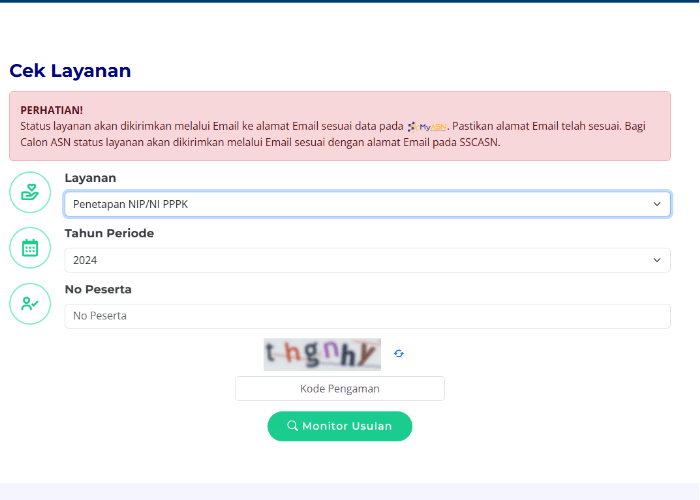
Task: Open the Layanan dropdown
Action: [x=367, y=204]
